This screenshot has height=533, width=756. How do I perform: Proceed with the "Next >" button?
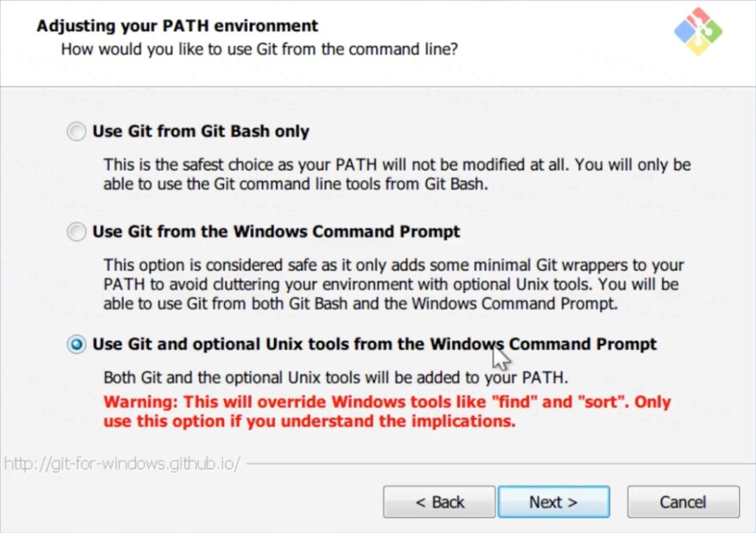coord(553,502)
